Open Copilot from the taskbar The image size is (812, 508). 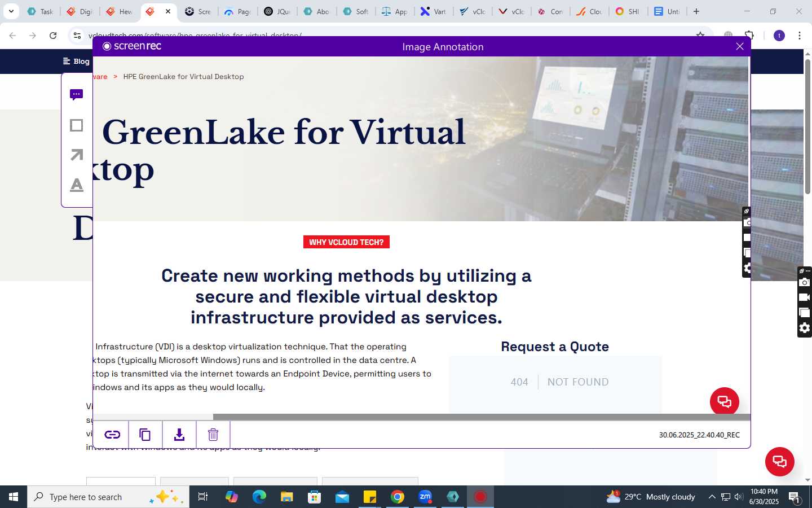[231, 497]
